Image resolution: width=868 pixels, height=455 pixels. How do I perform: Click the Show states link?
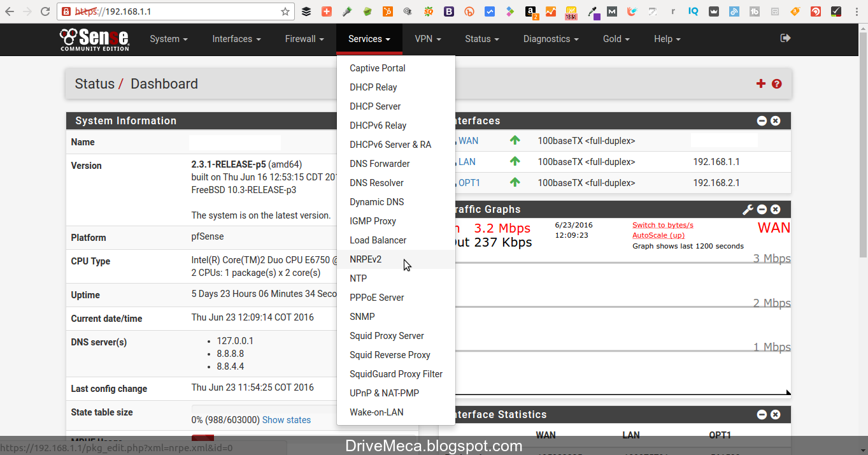coord(286,419)
